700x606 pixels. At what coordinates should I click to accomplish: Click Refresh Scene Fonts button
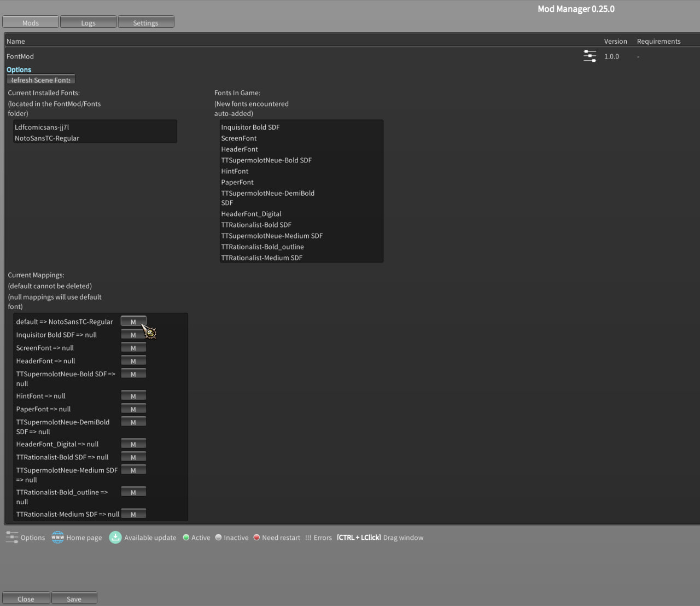(x=41, y=80)
